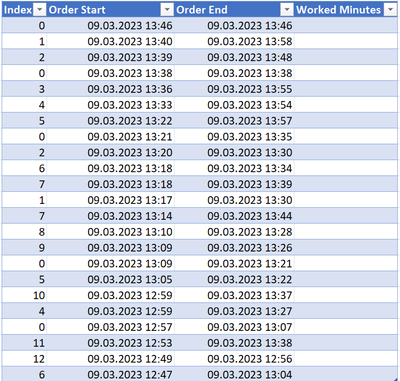Screen dimensions: 400x381
Task: Select Order End cell 09.03.2023 13:39
Action: click(x=234, y=184)
